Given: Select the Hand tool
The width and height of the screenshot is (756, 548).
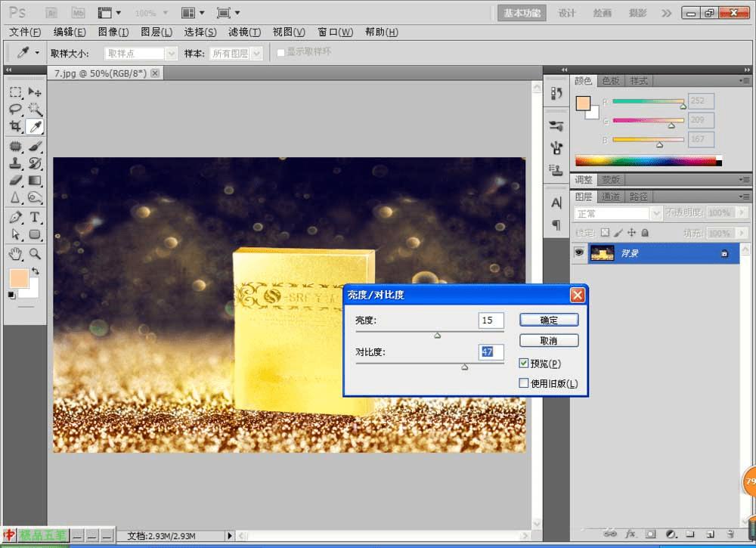Looking at the screenshot, I should (15, 253).
